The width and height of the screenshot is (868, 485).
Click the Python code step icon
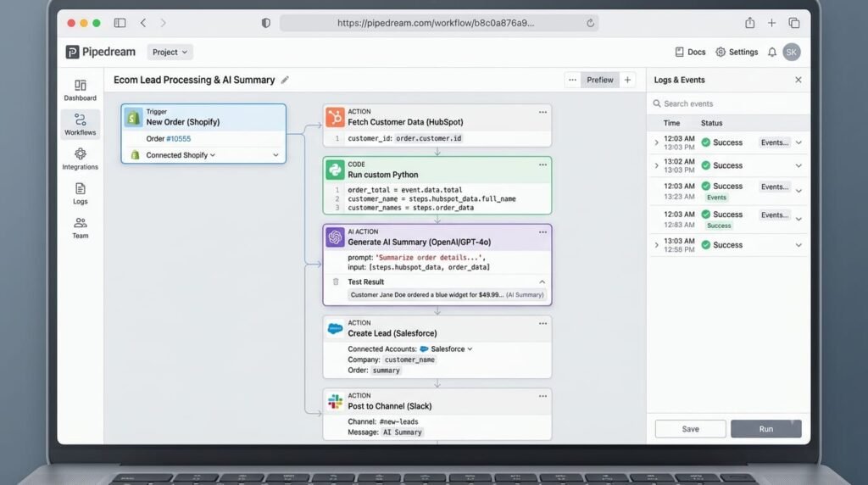tap(334, 170)
